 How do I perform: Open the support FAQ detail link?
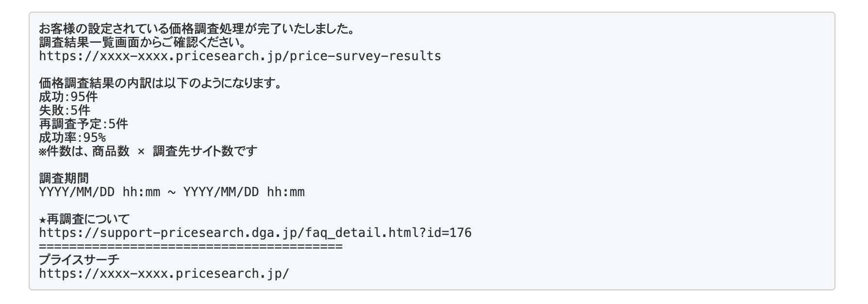coord(255,233)
